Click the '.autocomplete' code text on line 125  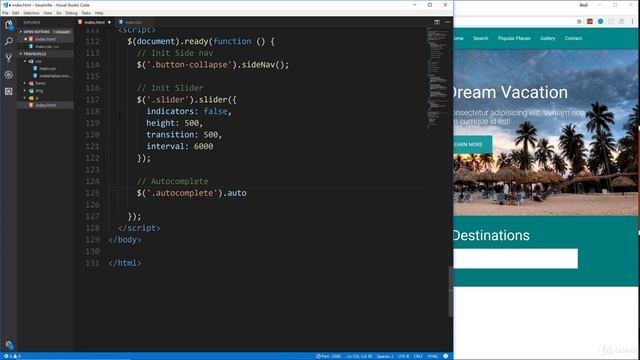point(182,193)
